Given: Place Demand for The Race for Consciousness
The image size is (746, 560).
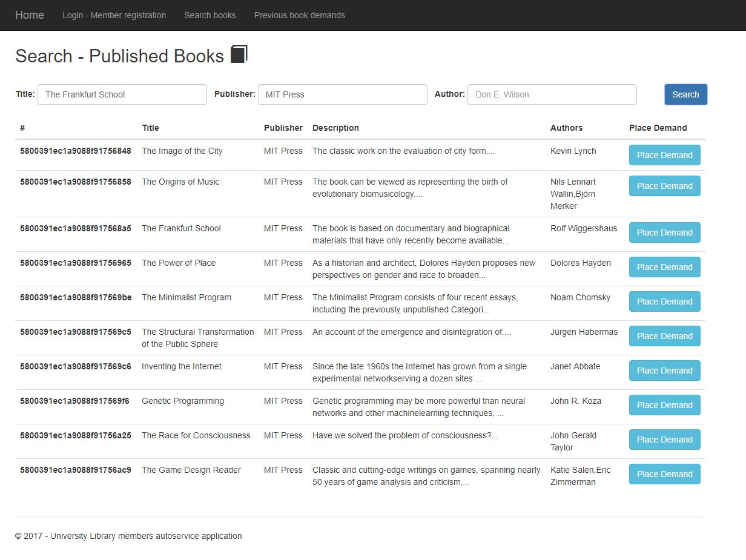Looking at the screenshot, I should [x=665, y=440].
